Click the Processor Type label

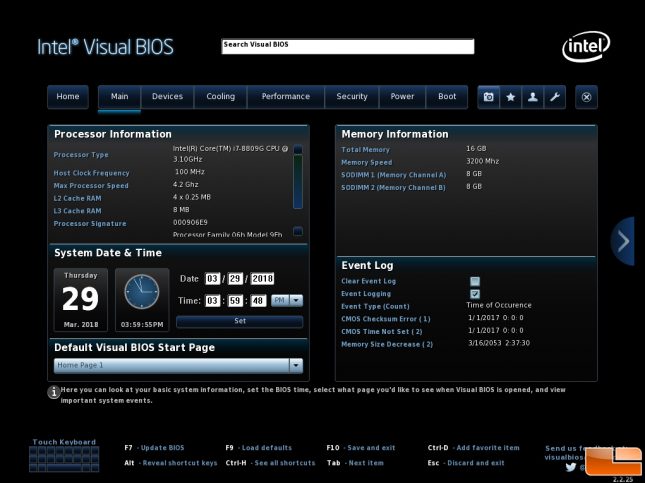[81, 155]
